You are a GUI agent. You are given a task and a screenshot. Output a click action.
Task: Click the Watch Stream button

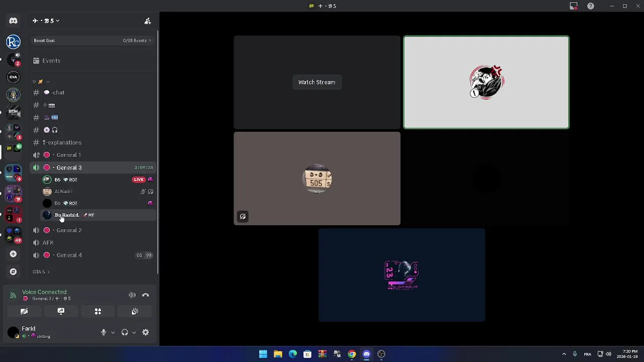tap(316, 82)
